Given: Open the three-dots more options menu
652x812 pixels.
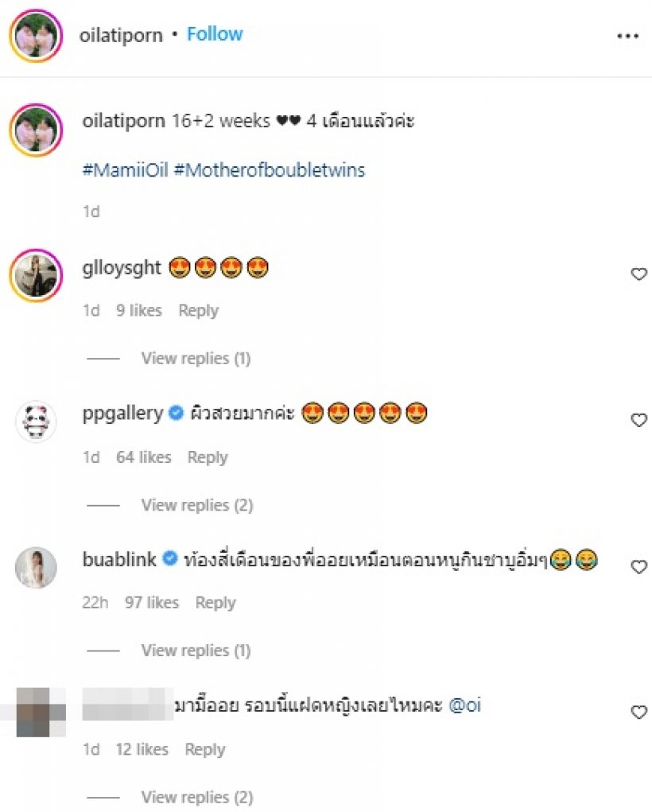Looking at the screenshot, I should 627,36.
